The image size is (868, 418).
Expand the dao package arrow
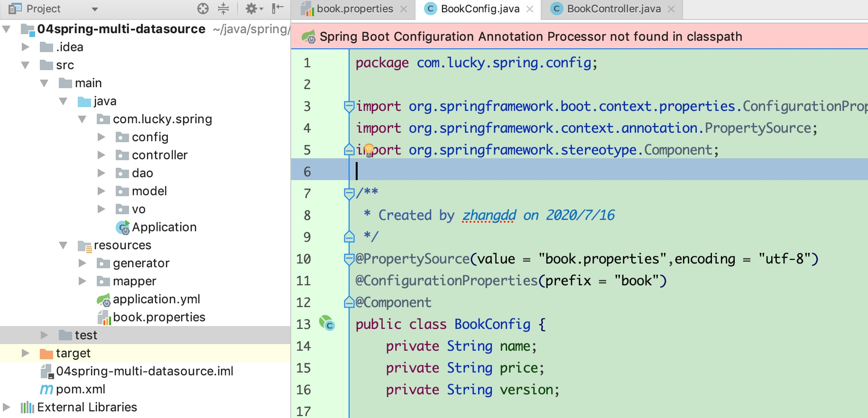click(101, 173)
